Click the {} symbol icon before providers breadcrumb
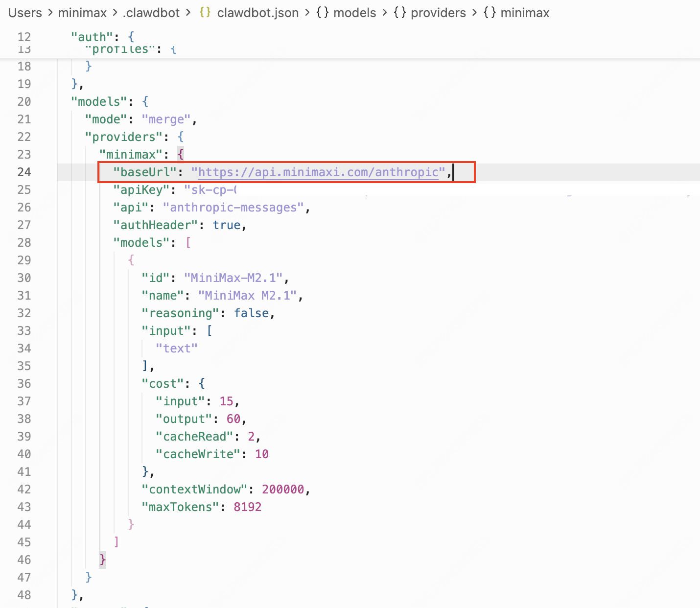Viewport: 700px width, 608px height. coord(399,13)
